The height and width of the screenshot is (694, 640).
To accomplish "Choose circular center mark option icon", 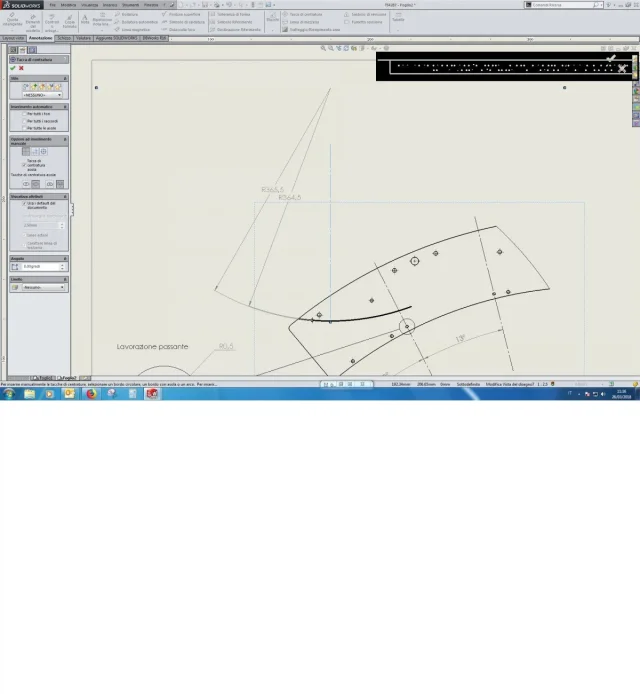I will (44, 152).
